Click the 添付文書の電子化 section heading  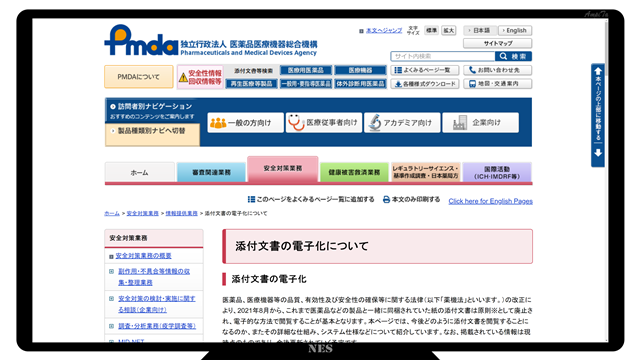tap(269, 279)
